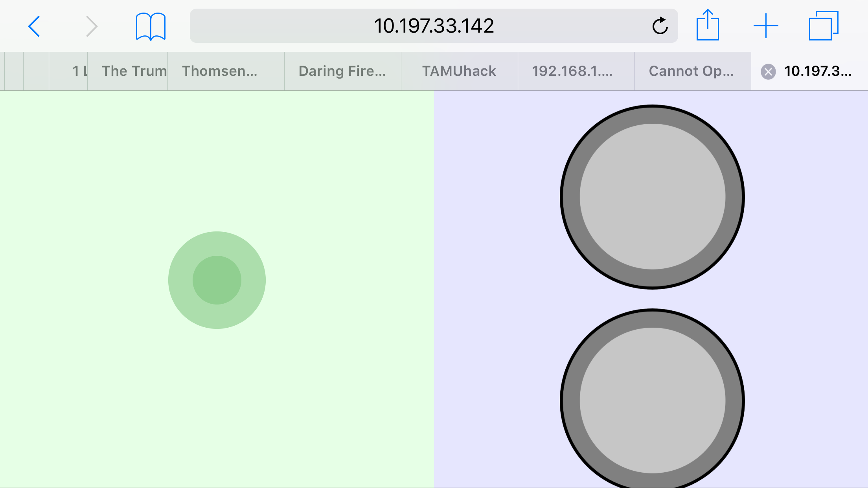Open The Trum tab
Screen dimensions: 868x488
pos(128,71)
